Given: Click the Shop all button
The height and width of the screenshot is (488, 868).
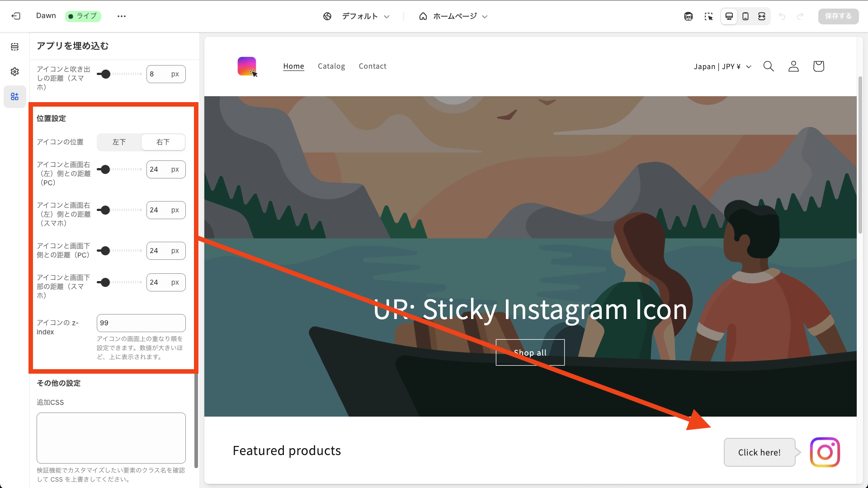Looking at the screenshot, I should point(530,352).
